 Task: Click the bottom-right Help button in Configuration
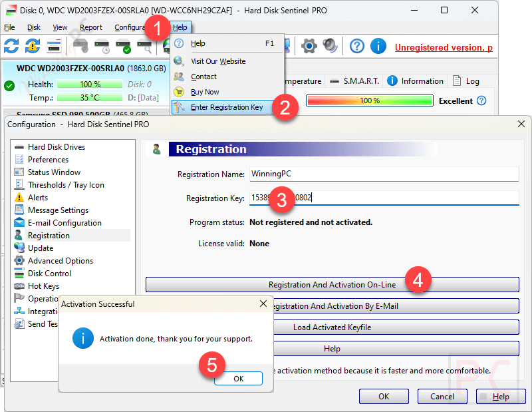501,397
